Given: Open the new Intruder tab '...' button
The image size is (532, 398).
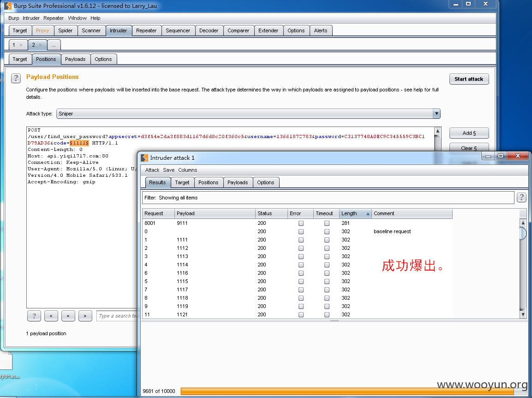Looking at the screenshot, I should coord(54,45).
